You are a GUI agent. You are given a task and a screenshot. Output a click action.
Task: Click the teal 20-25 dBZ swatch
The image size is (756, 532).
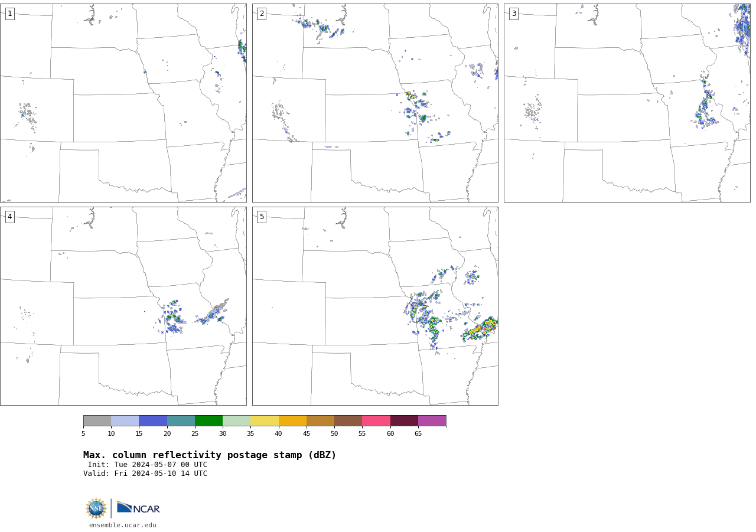(x=181, y=421)
